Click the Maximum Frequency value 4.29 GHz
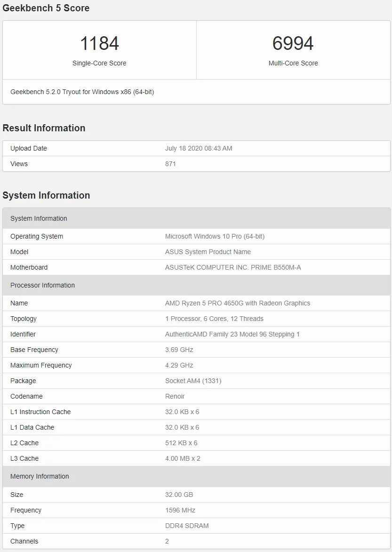 coord(179,365)
